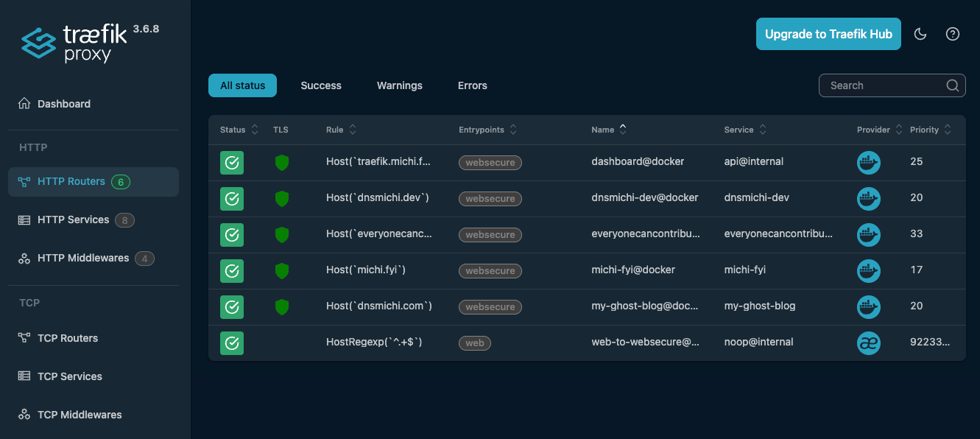Toggle dark mode with the moon icon

coord(920,33)
